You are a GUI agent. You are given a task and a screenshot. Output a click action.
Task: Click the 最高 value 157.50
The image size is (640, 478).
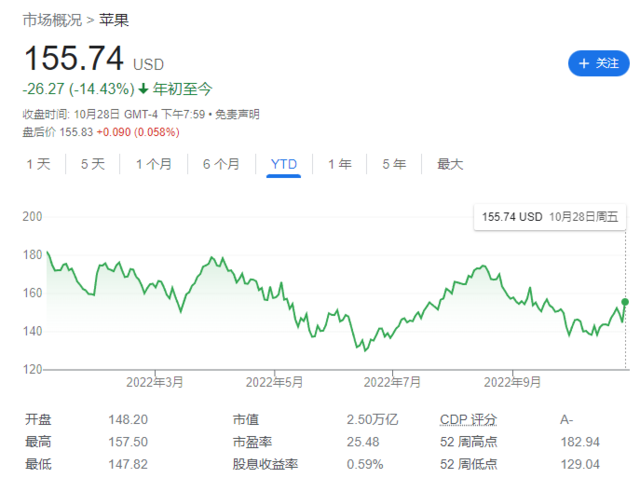point(128,442)
